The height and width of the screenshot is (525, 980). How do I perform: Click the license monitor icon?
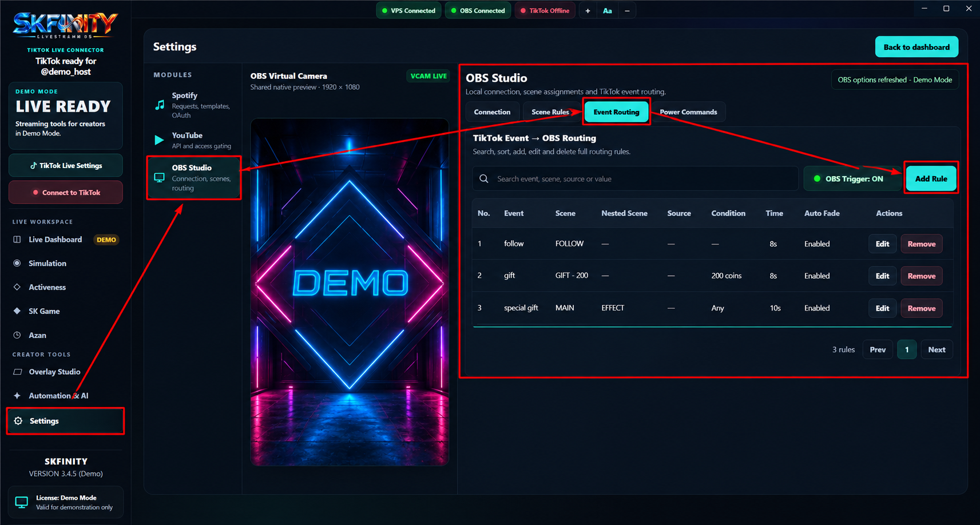tap(22, 502)
